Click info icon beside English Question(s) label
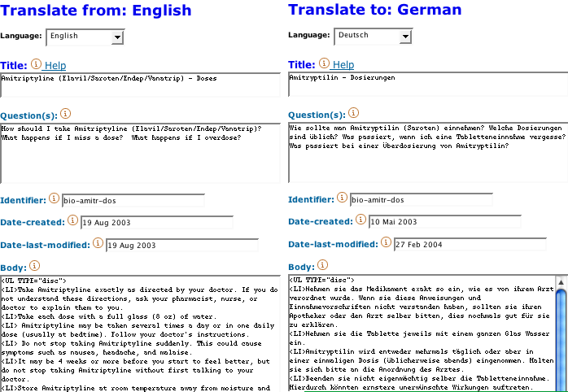Image resolution: width=568 pixels, height=392 pixels. (65, 114)
